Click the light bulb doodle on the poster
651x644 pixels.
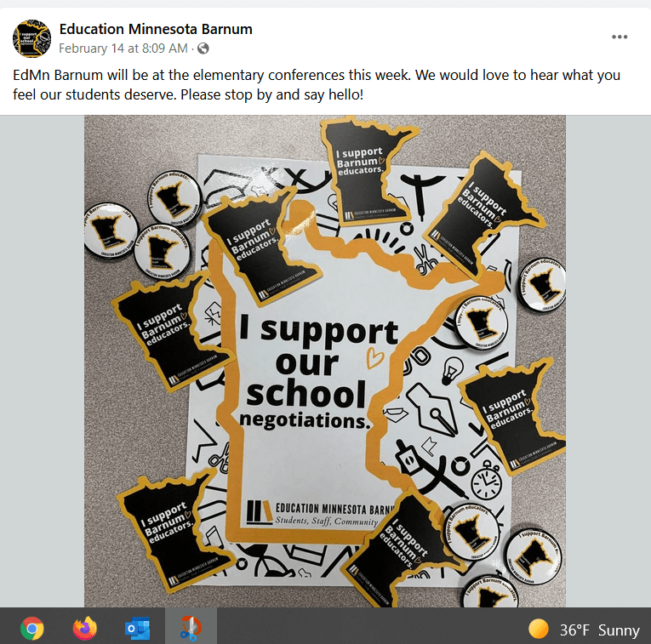click(x=452, y=370)
